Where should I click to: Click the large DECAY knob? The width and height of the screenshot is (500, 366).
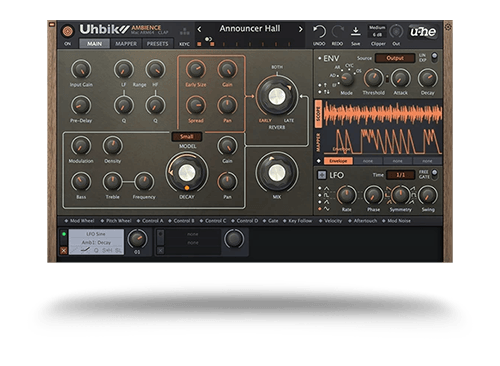click(187, 173)
